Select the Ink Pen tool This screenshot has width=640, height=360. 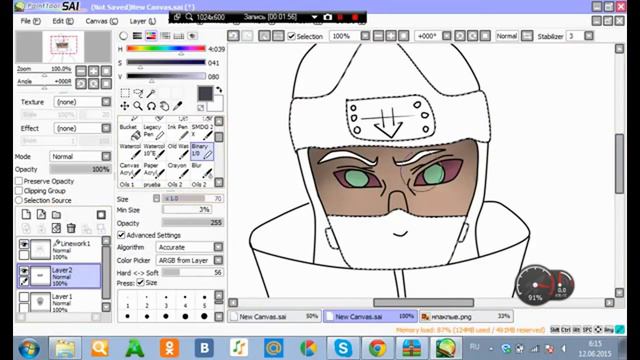[x=178, y=132]
